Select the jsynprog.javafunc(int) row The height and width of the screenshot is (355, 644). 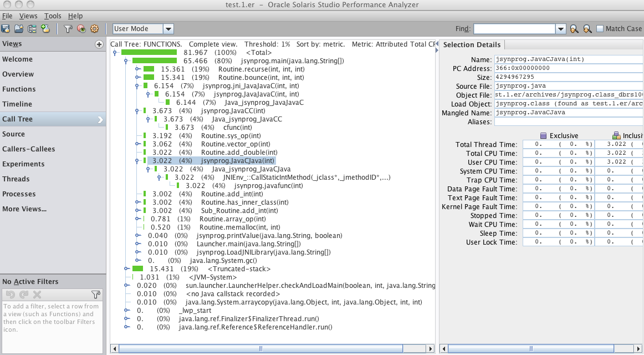(244, 186)
